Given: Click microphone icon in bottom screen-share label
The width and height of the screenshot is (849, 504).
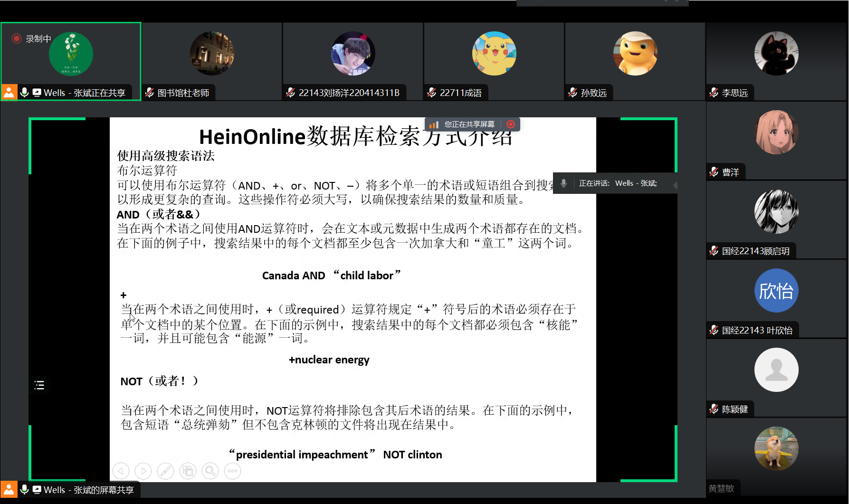Looking at the screenshot, I should click(x=25, y=489).
